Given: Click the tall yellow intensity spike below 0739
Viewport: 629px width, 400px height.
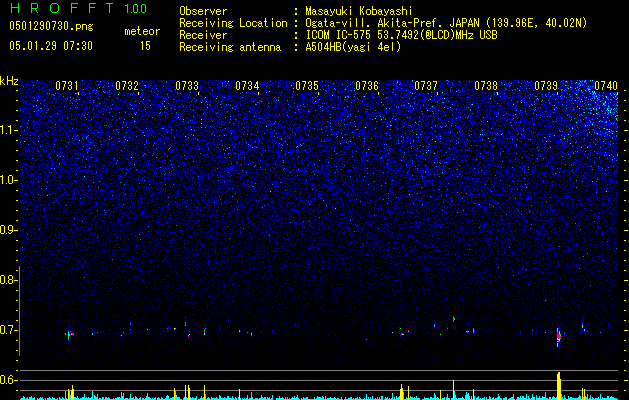Looking at the screenshot, I should coord(558,385).
